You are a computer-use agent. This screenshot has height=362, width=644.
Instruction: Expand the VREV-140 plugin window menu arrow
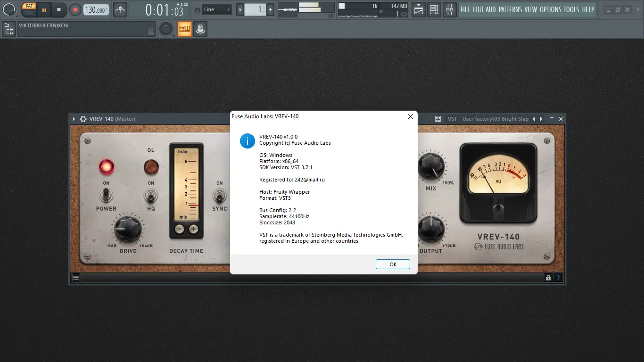click(74, 119)
